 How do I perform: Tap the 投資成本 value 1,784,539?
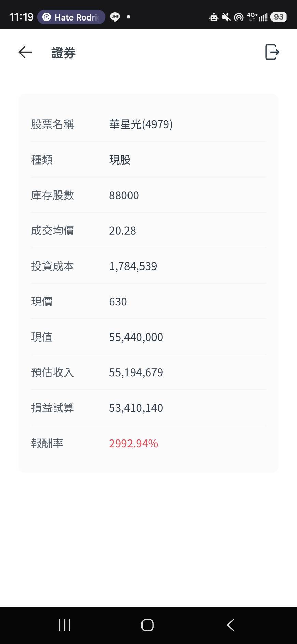pos(133,266)
